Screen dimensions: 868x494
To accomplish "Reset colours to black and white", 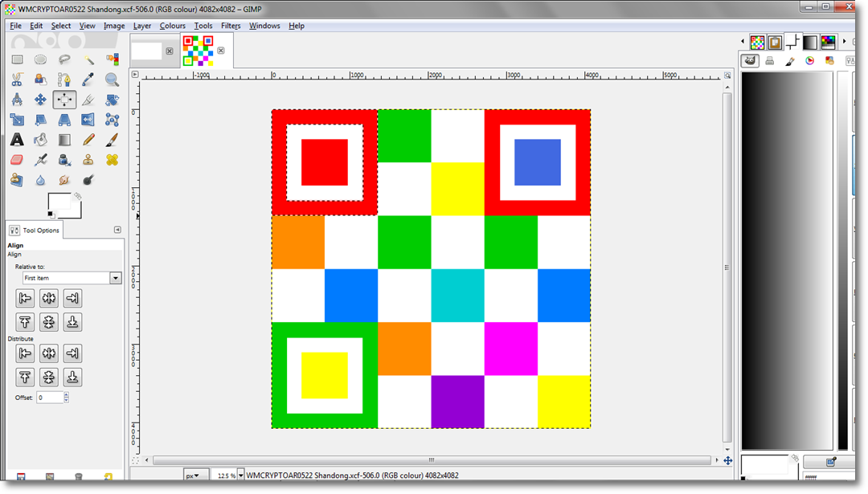I will [x=51, y=214].
